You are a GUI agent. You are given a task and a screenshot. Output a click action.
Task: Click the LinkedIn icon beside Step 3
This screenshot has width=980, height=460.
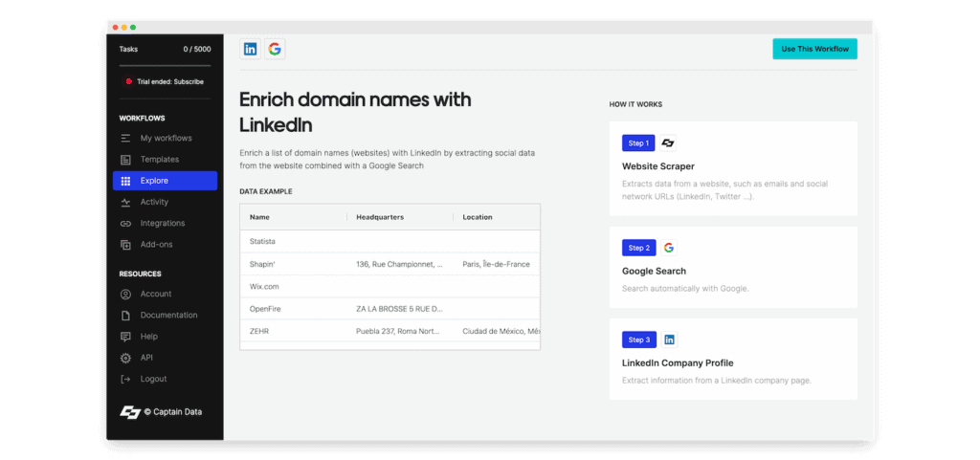(x=669, y=340)
